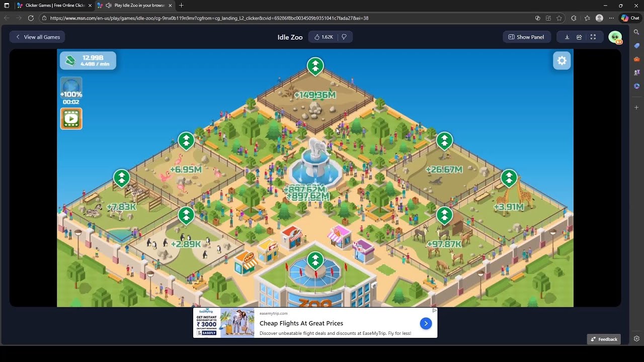
Task: Add sidebar app with plus icon
Action: [636, 108]
